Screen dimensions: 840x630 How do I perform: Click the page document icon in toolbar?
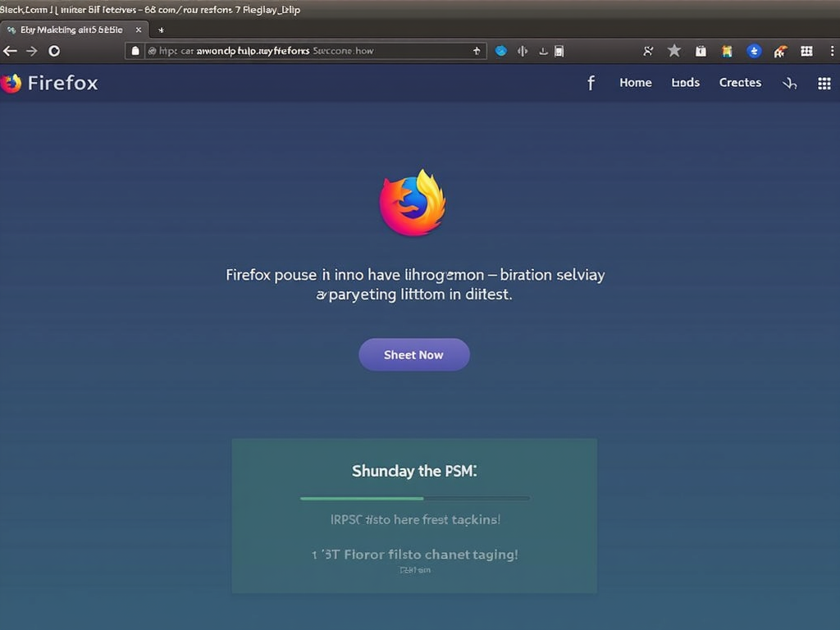pyautogui.click(x=559, y=51)
